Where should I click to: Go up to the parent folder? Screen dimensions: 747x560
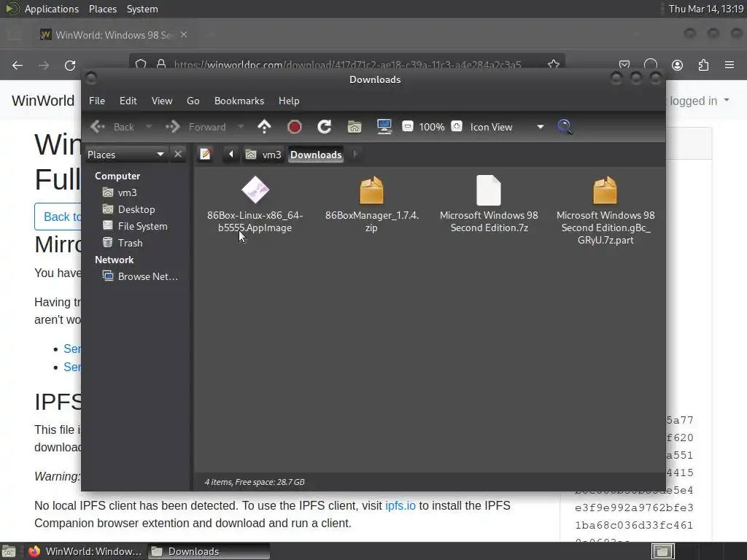pos(264,127)
